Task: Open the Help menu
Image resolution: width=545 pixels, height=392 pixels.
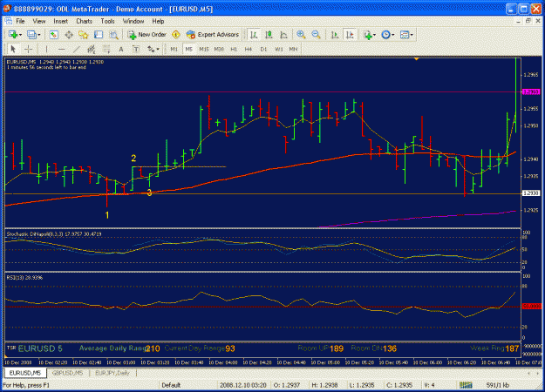Action: tap(158, 21)
